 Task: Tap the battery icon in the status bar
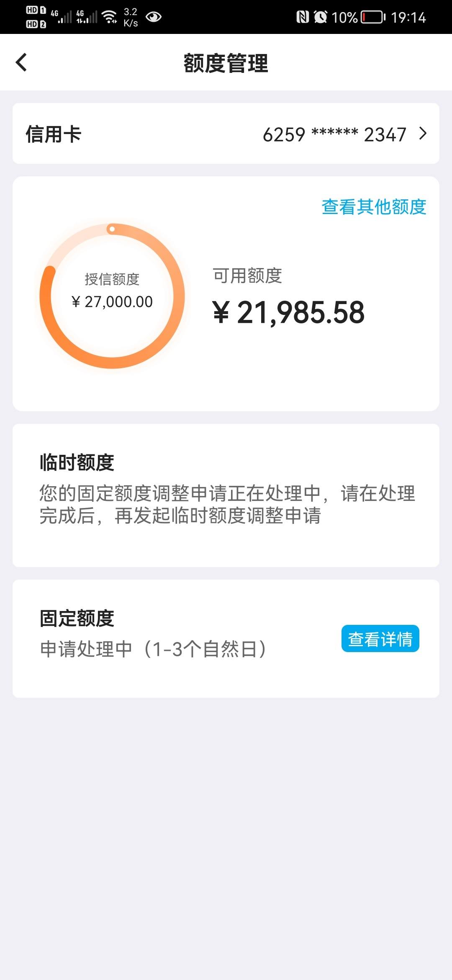[373, 17]
